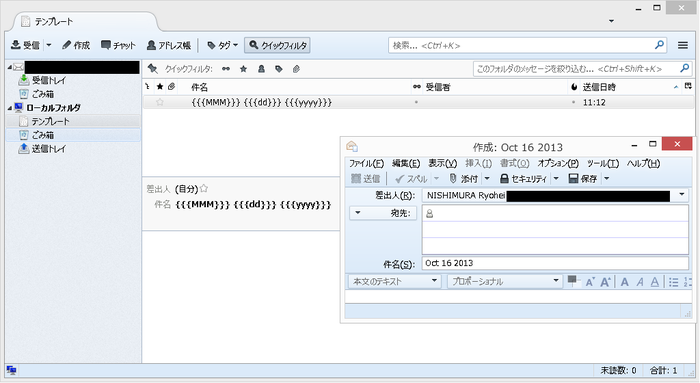The width and height of the screenshot is (700, 383).
Task: Open the column picker icon
Action: coord(689,87)
